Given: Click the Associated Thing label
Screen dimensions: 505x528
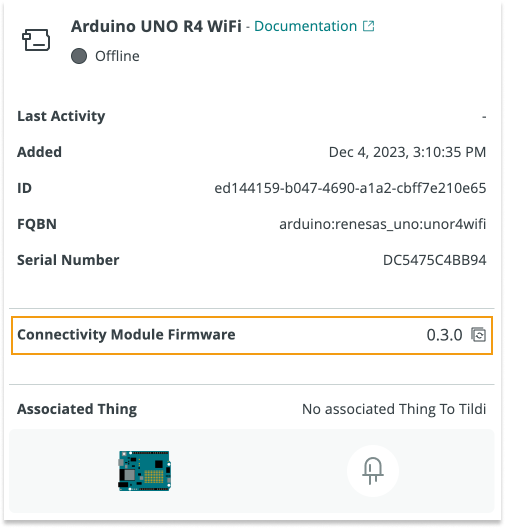Looking at the screenshot, I should (x=77, y=409).
